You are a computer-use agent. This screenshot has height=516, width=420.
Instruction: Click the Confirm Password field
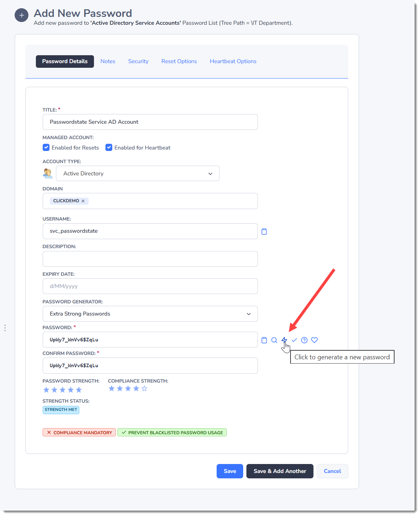150,366
